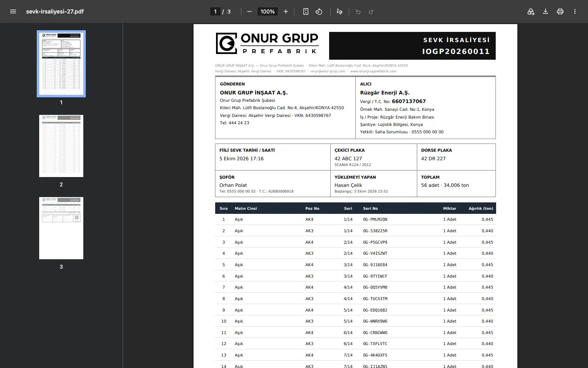This screenshot has height=368, width=588.
Task: Toggle the sidebar menu hamburger icon
Action: (x=13, y=11)
